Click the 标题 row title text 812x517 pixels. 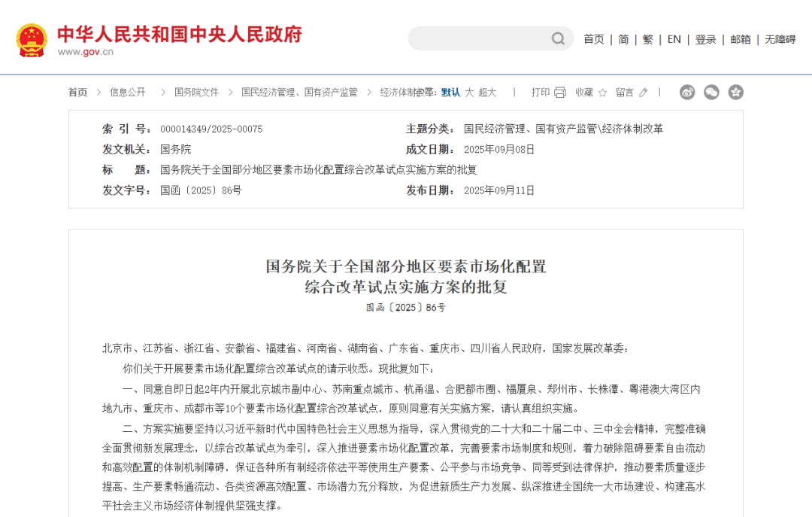coord(319,169)
